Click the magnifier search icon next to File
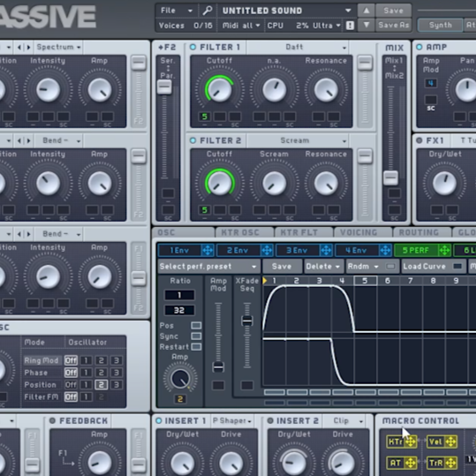 pos(208,11)
